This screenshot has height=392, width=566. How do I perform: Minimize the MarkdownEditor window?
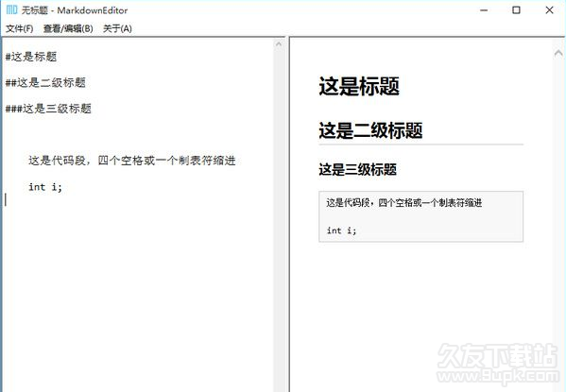(484, 10)
